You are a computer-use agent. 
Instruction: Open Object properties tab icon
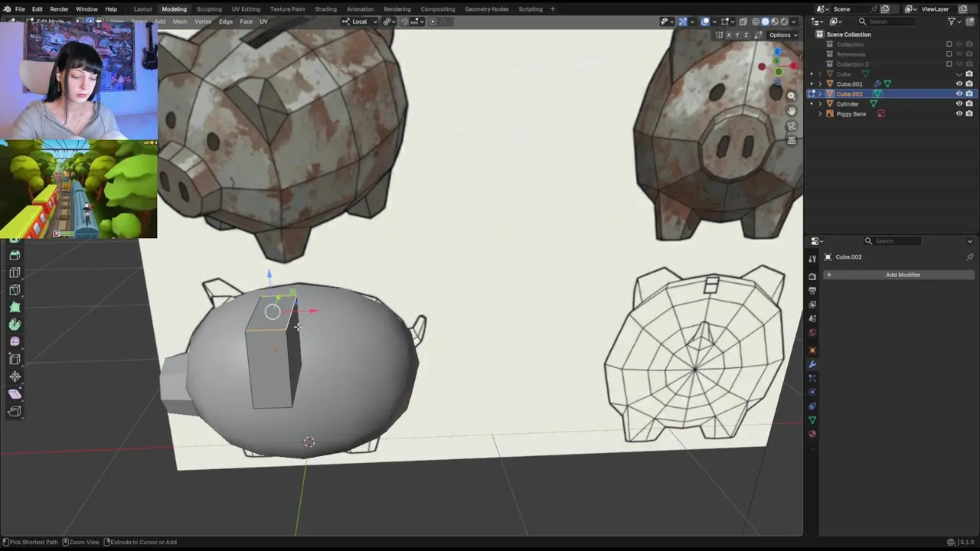(x=812, y=350)
